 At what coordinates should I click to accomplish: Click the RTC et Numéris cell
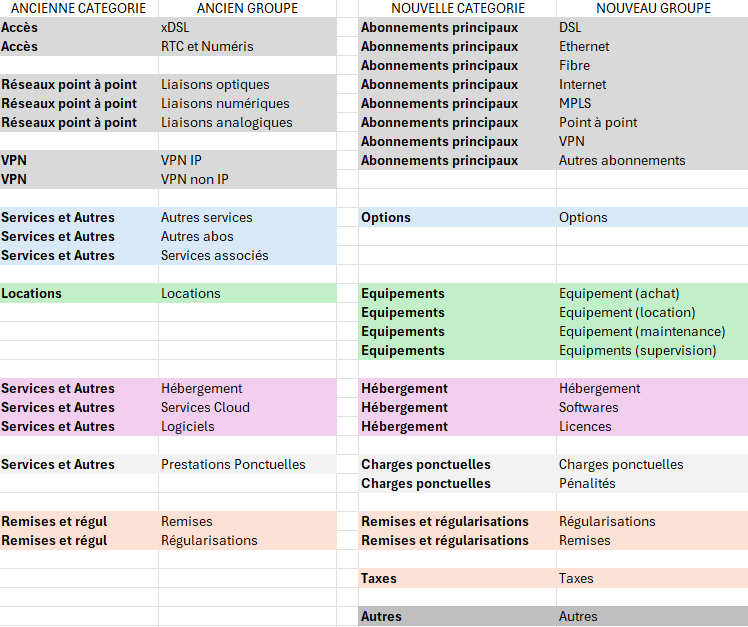click(x=207, y=46)
